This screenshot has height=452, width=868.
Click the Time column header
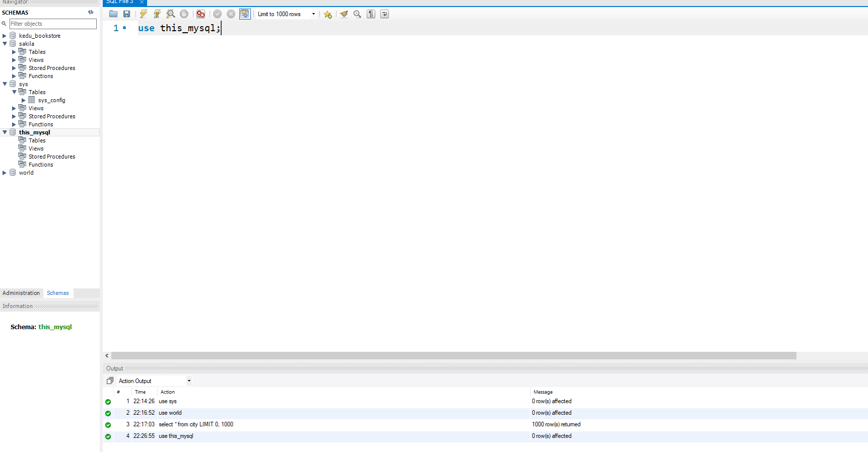[140, 392]
